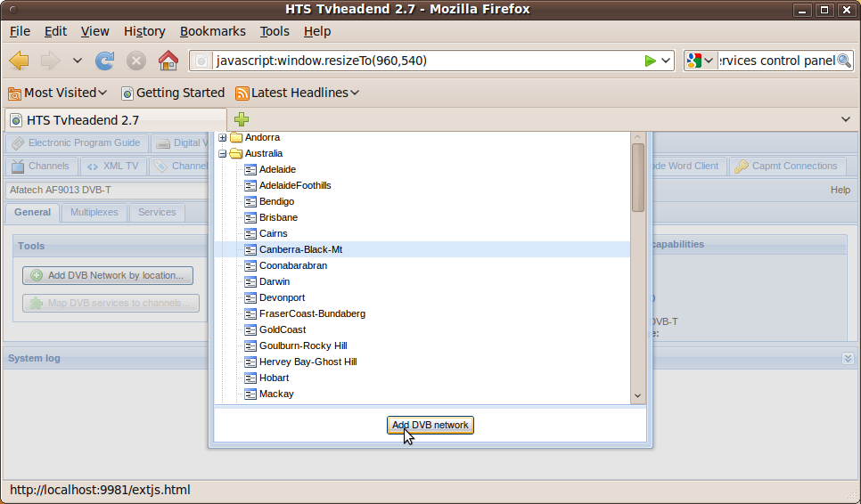The width and height of the screenshot is (861, 504).
Task: Select Canberra-Black-Mt in the list
Action: (x=422, y=249)
